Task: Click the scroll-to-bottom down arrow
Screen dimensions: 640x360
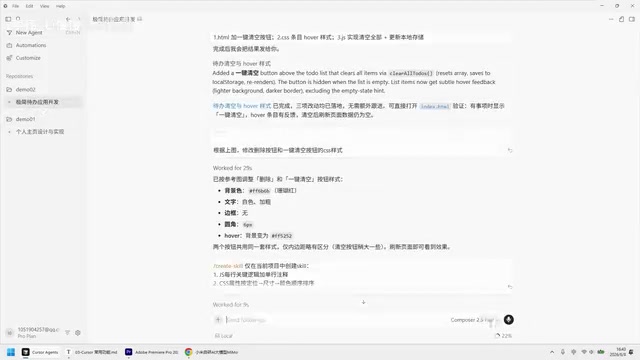Action: [x=363, y=302]
